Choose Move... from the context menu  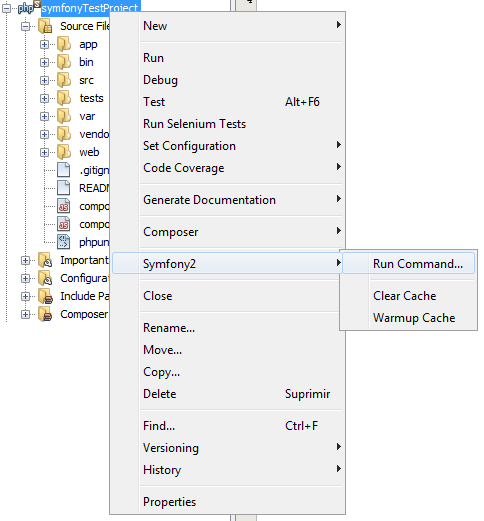coord(227,350)
